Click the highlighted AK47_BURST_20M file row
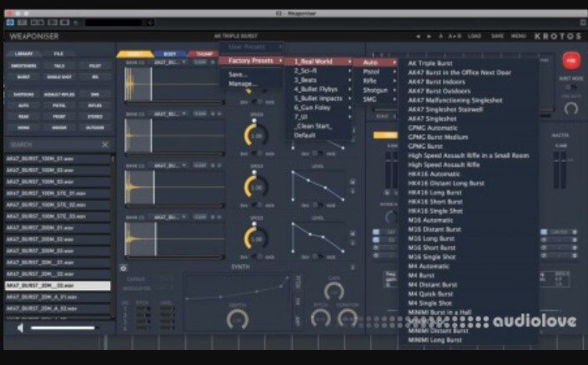The height and width of the screenshot is (365, 588). [x=58, y=286]
